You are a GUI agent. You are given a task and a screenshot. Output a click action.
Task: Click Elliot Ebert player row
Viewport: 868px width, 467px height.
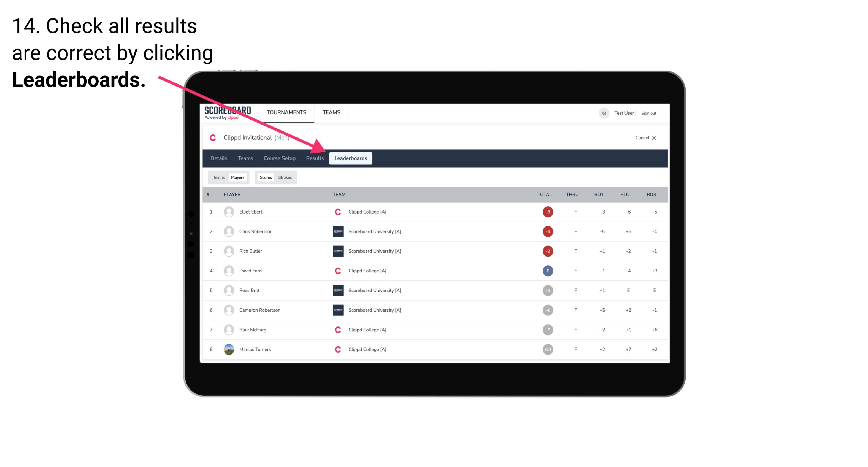[x=435, y=212]
